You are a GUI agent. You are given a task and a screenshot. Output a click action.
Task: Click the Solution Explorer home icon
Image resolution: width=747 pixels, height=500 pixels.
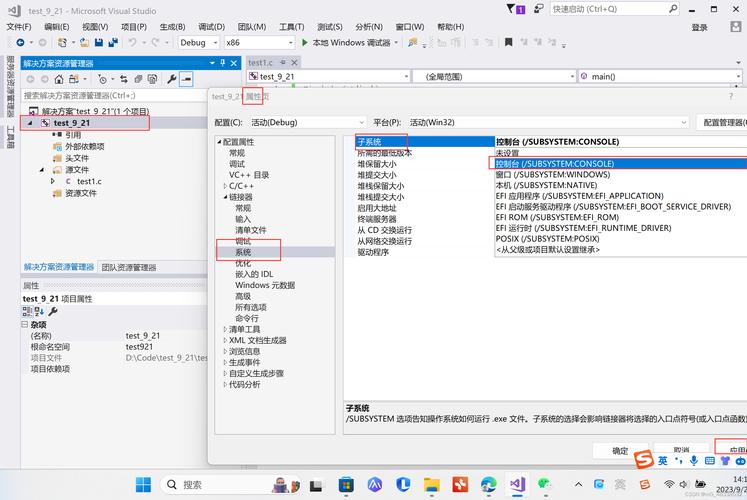point(59,79)
